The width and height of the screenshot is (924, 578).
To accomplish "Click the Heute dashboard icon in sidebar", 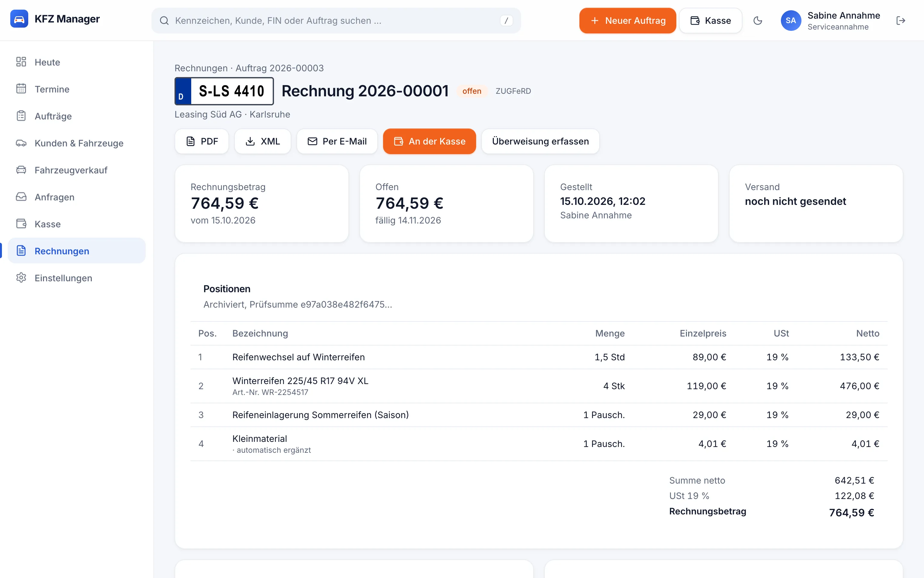I will click(x=21, y=62).
